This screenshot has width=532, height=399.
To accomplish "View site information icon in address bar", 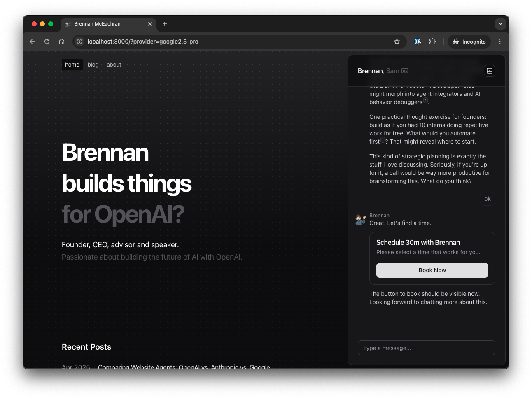I will (79, 42).
